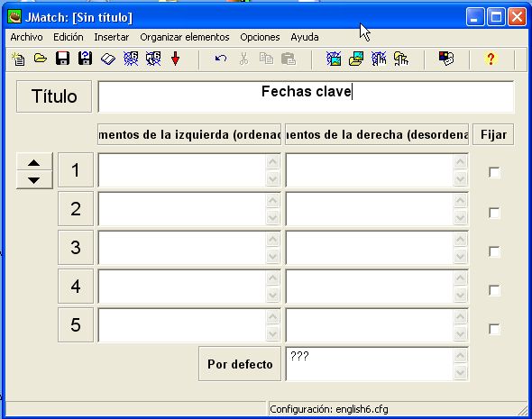Open the appearance color palette icon

446,59
